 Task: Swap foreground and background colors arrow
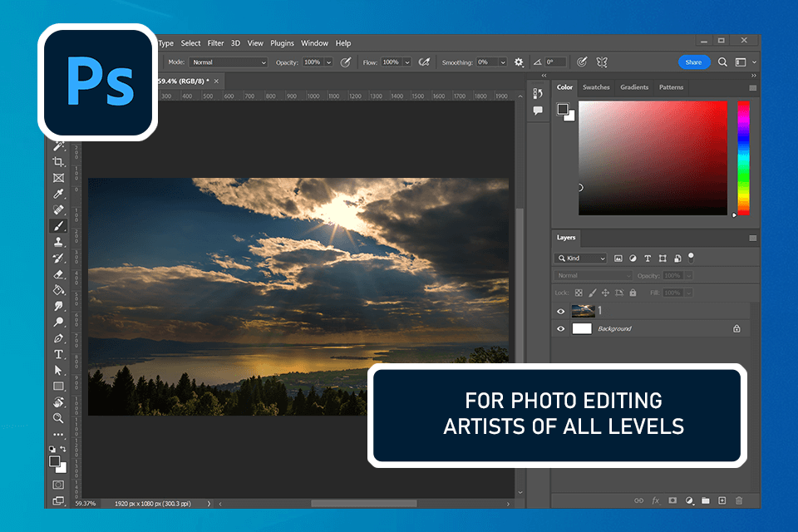tap(63, 449)
